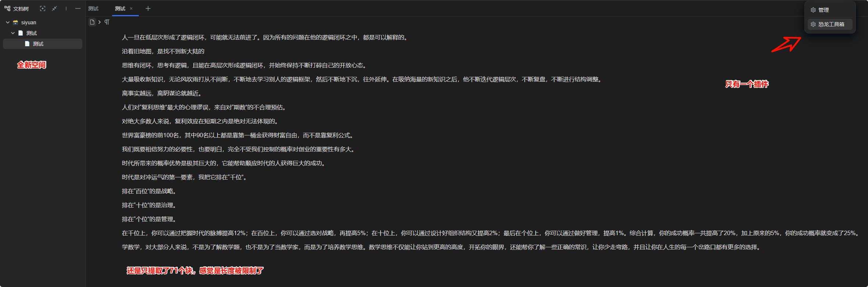The width and height of the screenshot is (868, 287).
Task: Click the siyuan notebook icon
Action: (x=15, y=22)
